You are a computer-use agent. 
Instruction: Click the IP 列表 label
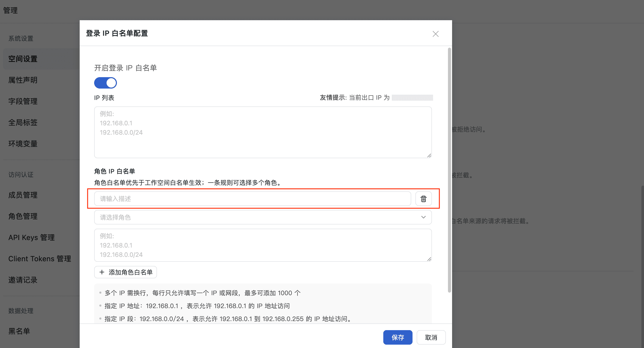tap(104, 98)
